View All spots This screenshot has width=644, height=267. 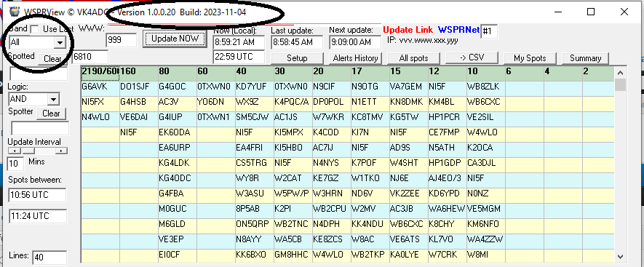pos(413,58)
